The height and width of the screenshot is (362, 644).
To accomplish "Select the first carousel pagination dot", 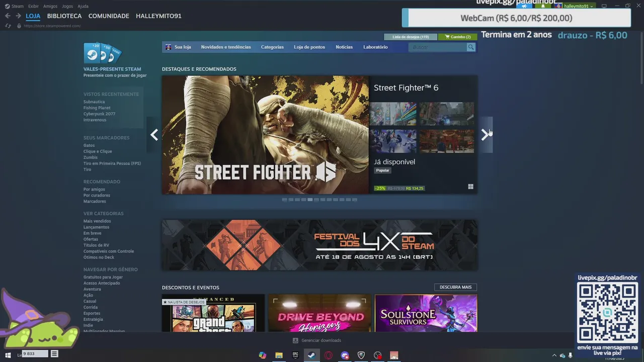I will (x=284, y=200).
